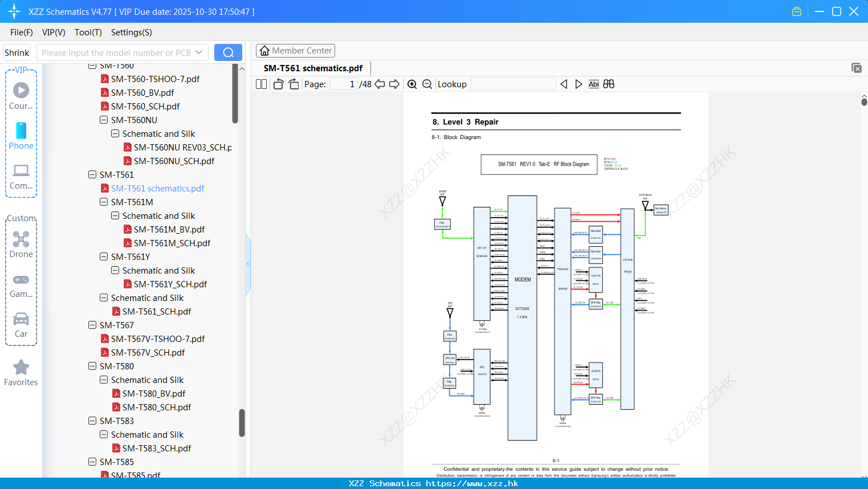Collapse the SM-T567 node
The width and height of the screenshot is (868, 489).
click(92, 325)
